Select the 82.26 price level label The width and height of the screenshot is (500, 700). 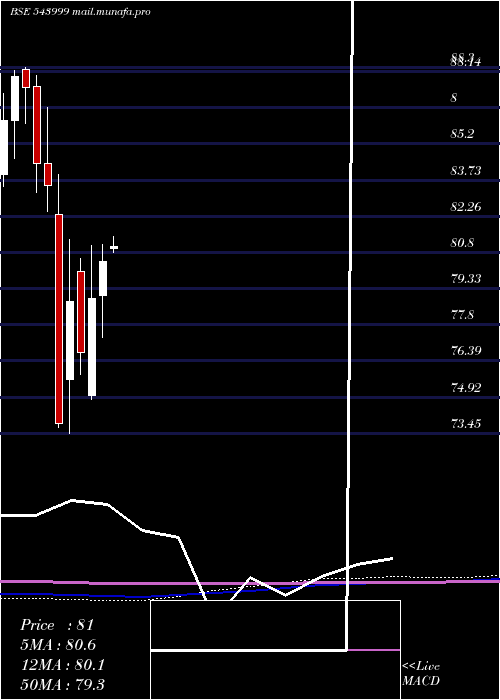[466, 207]
